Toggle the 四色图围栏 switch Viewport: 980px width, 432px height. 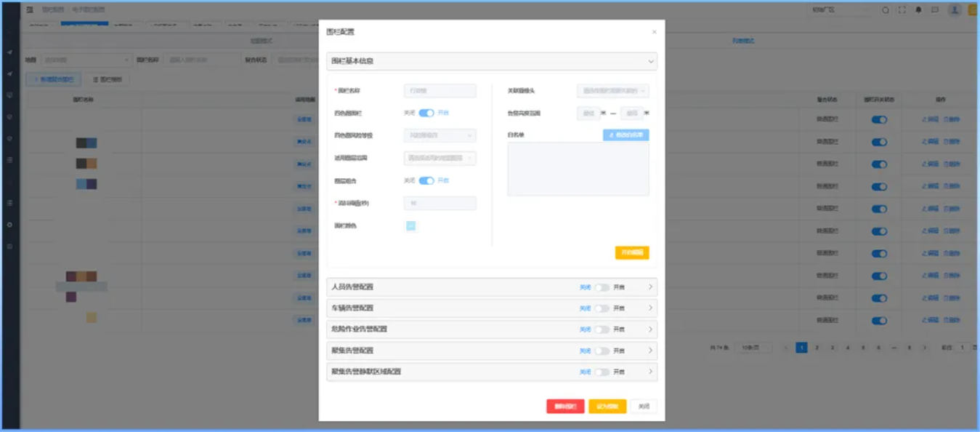click(426, 113)
